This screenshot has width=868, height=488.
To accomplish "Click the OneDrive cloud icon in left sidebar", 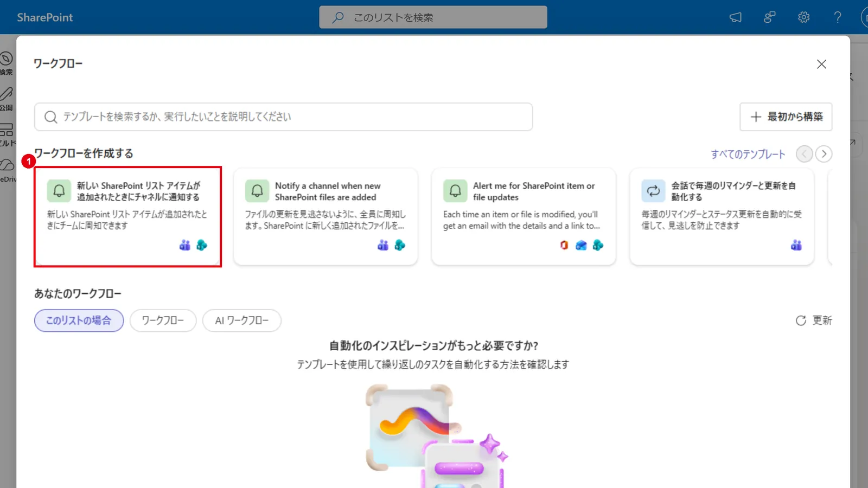I will (x=7, y=164).
